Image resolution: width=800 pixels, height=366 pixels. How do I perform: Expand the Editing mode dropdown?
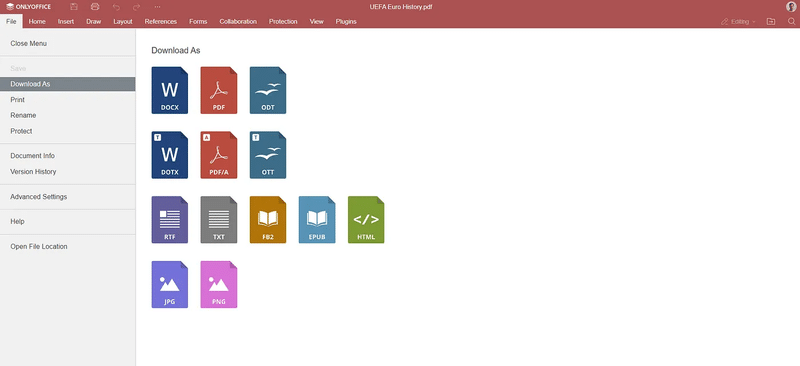pyautogui.click(x=738, y=21)
